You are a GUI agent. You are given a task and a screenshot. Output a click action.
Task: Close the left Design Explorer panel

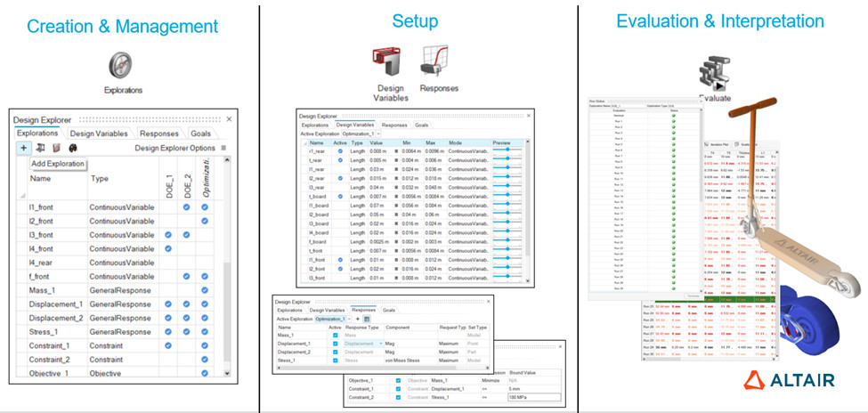229,117
